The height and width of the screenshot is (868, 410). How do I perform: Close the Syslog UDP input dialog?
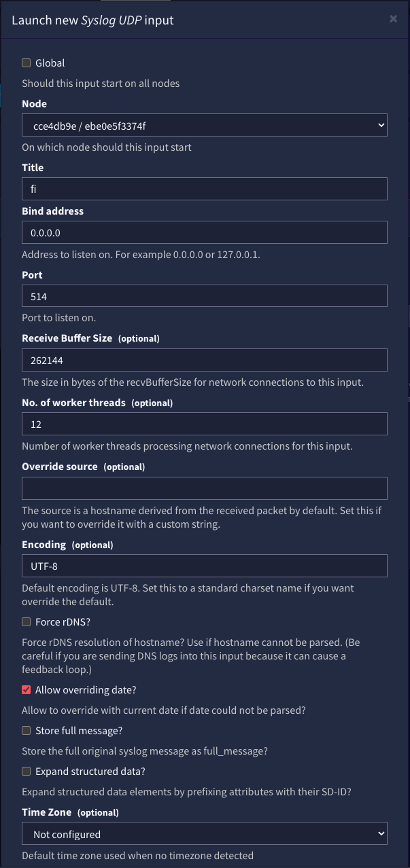pyautogui.click(x=393, y=19)
